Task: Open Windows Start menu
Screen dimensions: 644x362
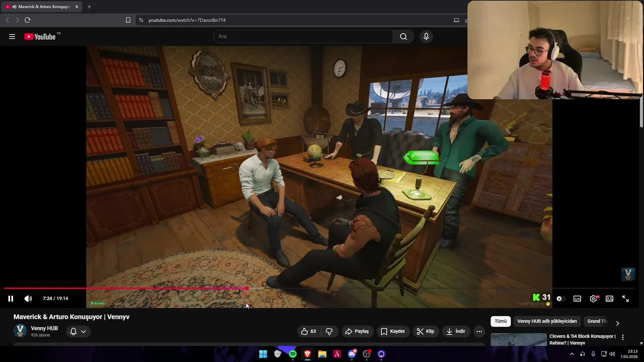Action: (x=263, y=354)
